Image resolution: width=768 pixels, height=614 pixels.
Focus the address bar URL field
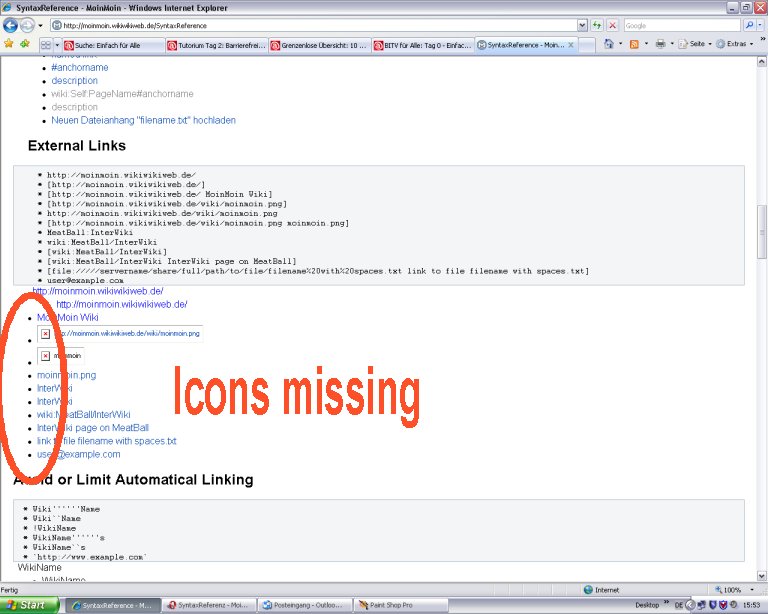313,25
